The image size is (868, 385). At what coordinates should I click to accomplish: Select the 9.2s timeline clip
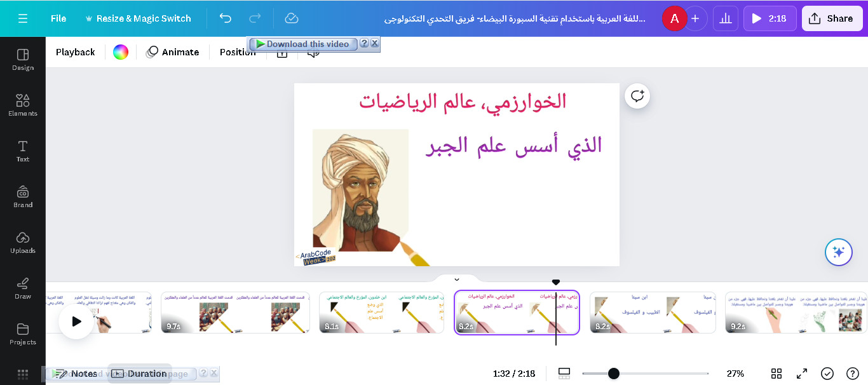pyautogui.click(x=796, y=313)
